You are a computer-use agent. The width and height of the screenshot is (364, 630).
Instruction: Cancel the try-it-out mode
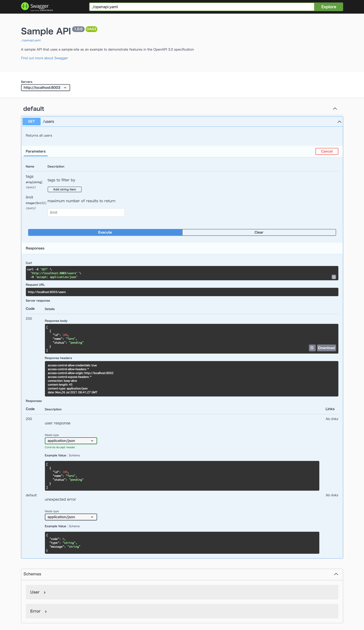[327, 151]
